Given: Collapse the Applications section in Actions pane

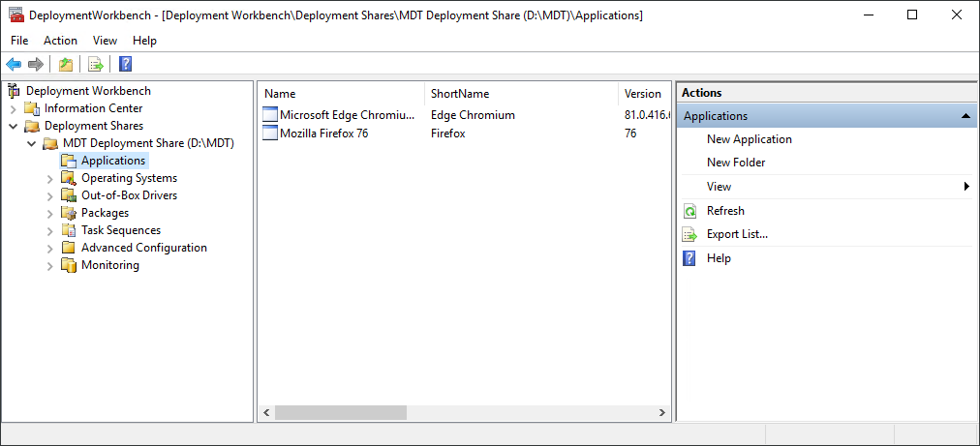Looking at the screenshot, I should point(965,116).
